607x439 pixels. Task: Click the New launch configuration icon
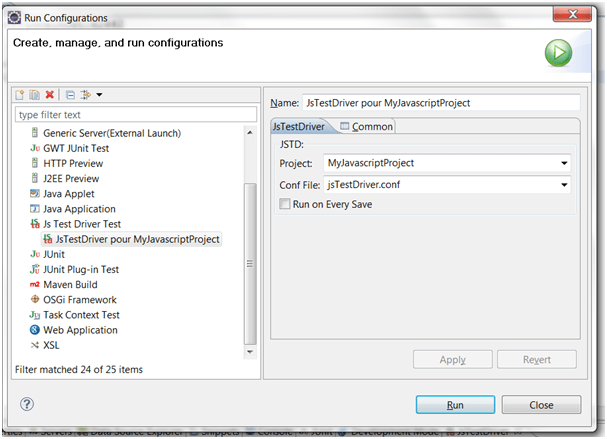tap(18, 95)
